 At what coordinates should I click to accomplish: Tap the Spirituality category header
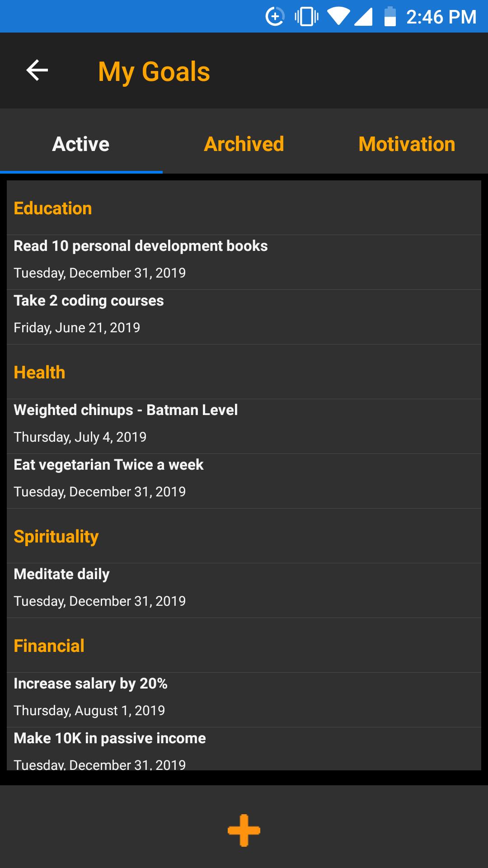56,537
